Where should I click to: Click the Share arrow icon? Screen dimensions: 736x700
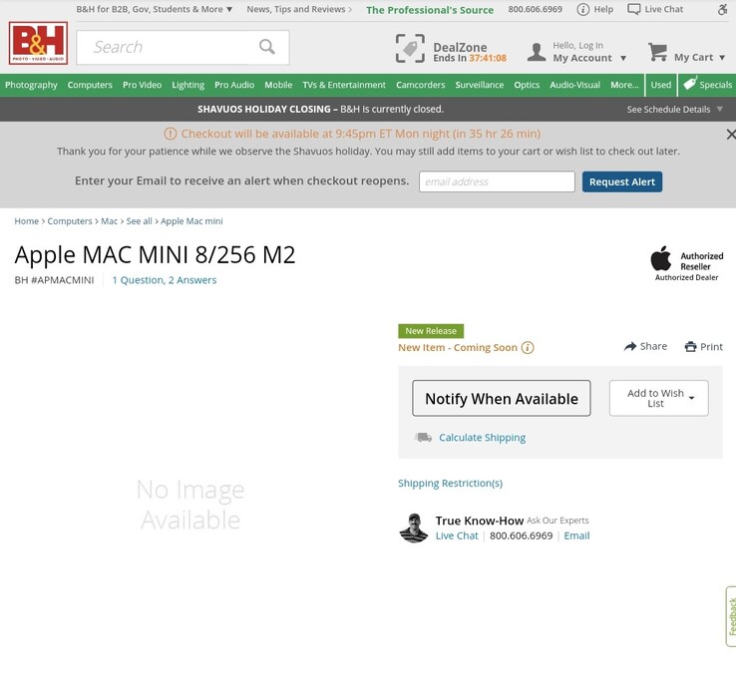(x=630, y=347)
